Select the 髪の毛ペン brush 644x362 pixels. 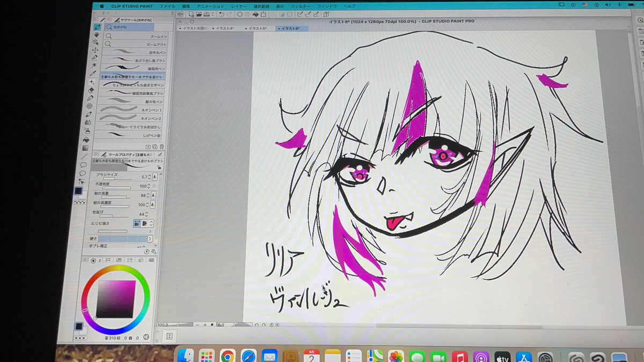(x=131, y=101)
